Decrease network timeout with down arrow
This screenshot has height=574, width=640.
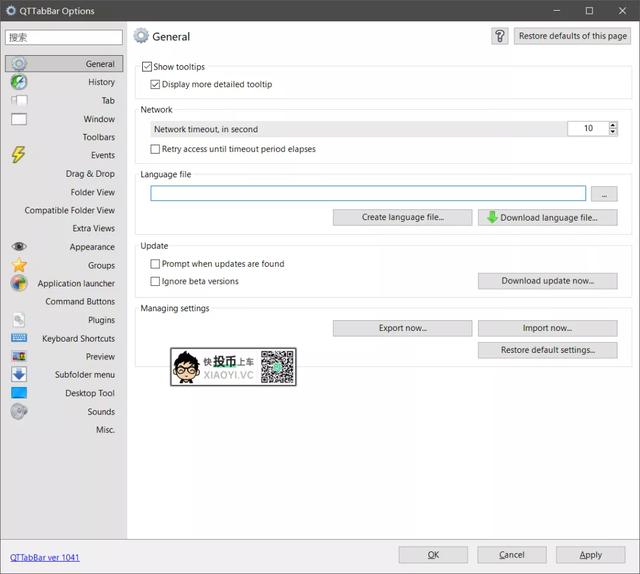612,132
